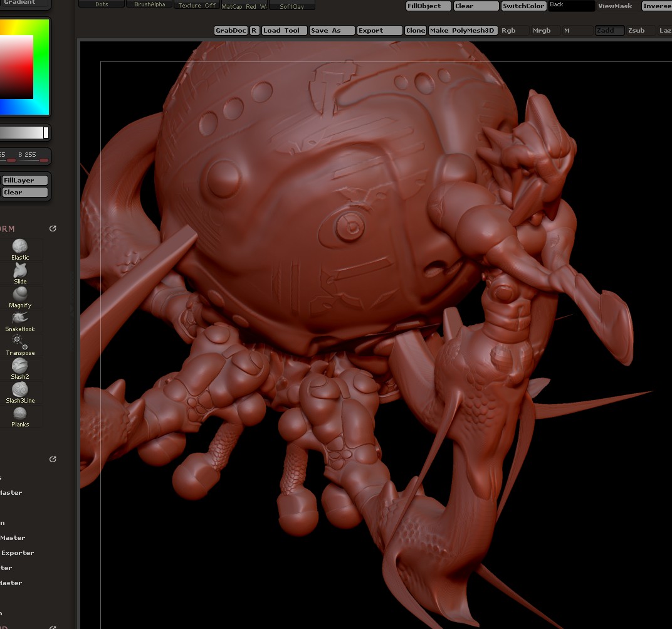Click Clear below FillLayer
This screenshot has height=629, width=672.
[25, 193]
